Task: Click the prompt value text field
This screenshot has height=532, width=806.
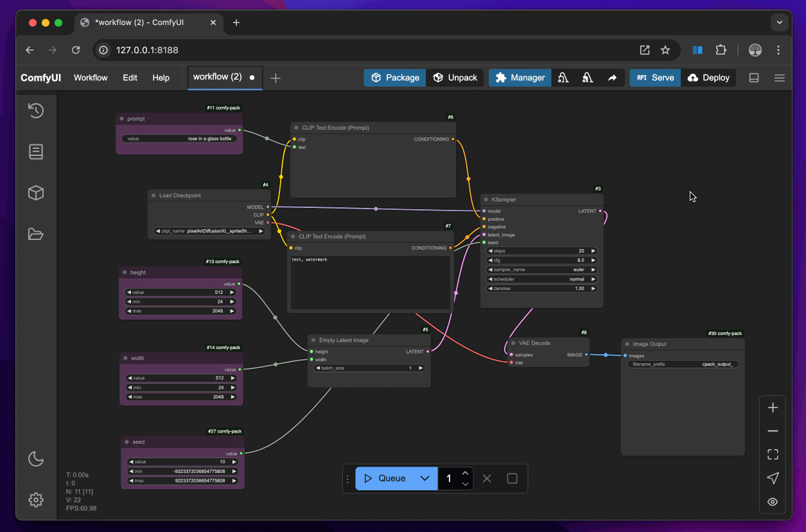Action: tap(179, 139)
